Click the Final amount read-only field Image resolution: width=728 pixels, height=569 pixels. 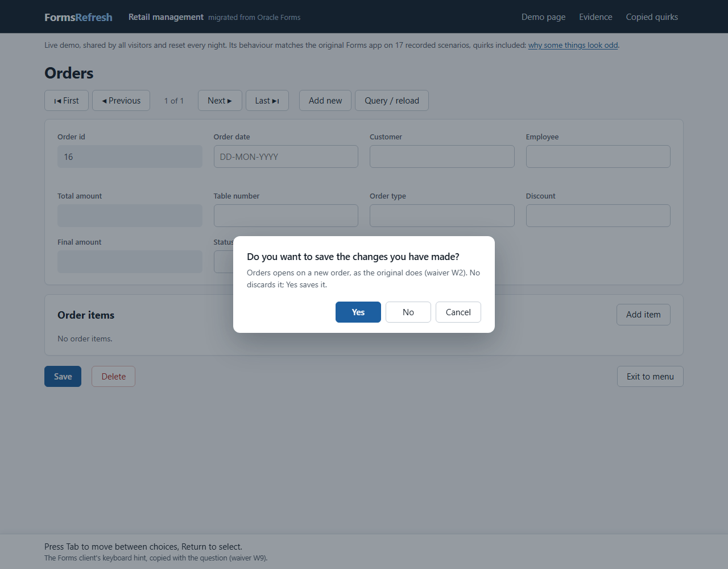click(x=130, y=262)
